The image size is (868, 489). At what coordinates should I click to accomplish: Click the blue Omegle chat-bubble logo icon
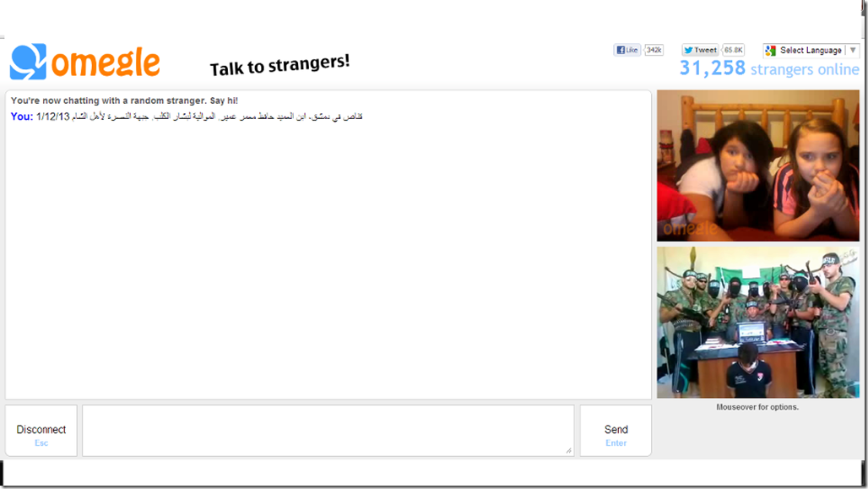(x=28, y=62)
